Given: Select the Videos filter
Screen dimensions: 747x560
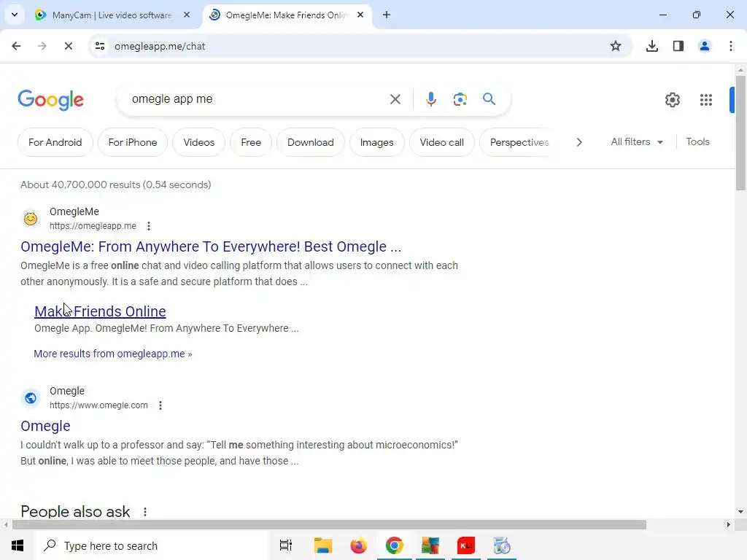Looking at the screenshot, I should click(198, 142).
